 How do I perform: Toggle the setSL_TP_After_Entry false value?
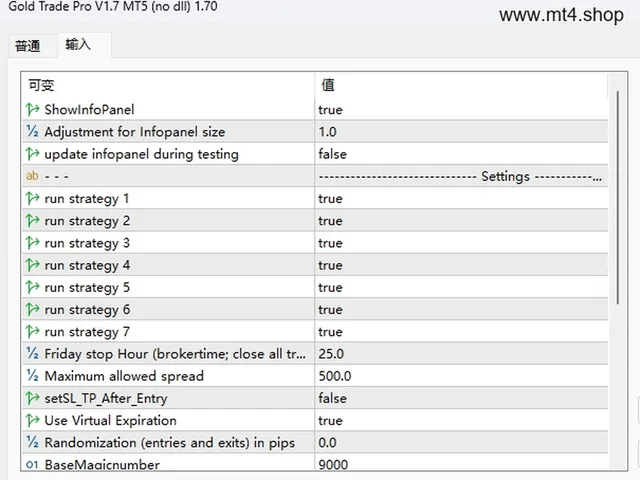(461, 398)
